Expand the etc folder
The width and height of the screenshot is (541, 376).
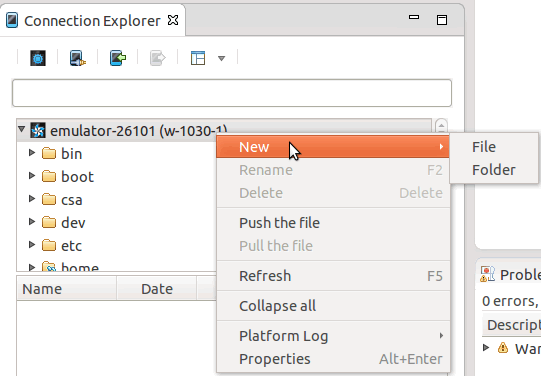coord(32,244)
